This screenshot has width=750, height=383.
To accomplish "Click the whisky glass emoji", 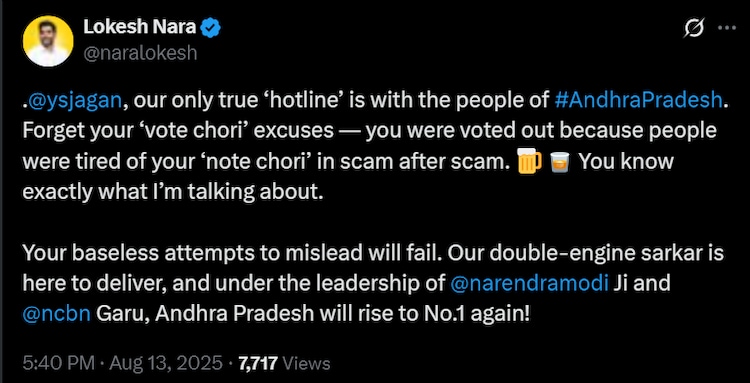I will tap(560, 163).
